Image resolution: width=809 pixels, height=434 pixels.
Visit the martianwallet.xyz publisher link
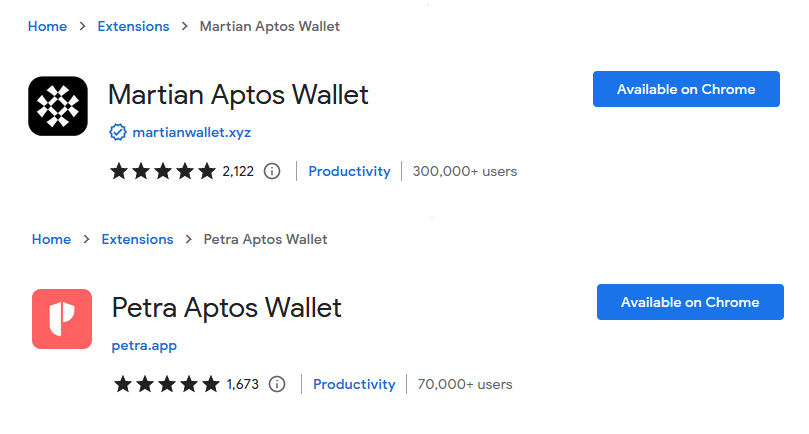[x=192, y=133]
